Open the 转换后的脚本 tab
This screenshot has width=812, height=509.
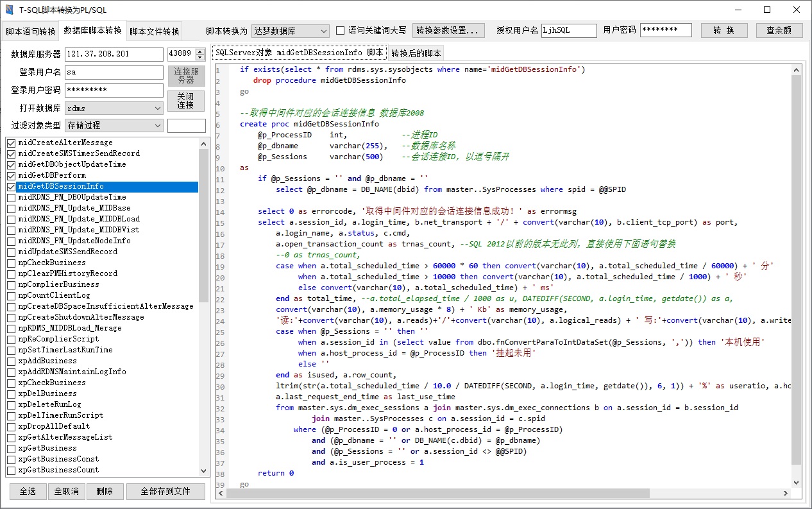pos(416,53)
